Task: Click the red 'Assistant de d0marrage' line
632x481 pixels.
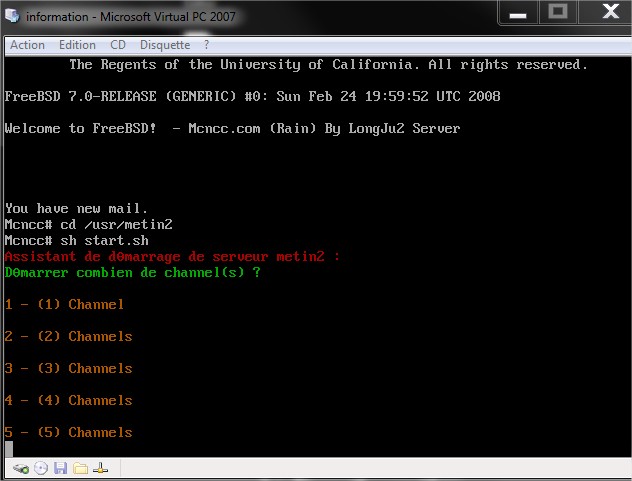Action: pyautogui.click(x=172, y=256)
